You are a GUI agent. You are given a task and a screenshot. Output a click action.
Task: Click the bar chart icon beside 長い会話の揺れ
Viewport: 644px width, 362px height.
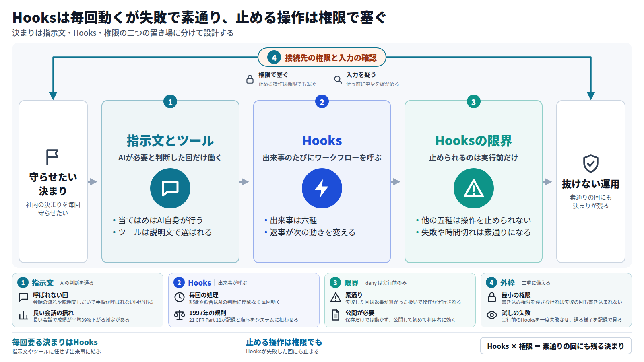(x=23, y=315)
